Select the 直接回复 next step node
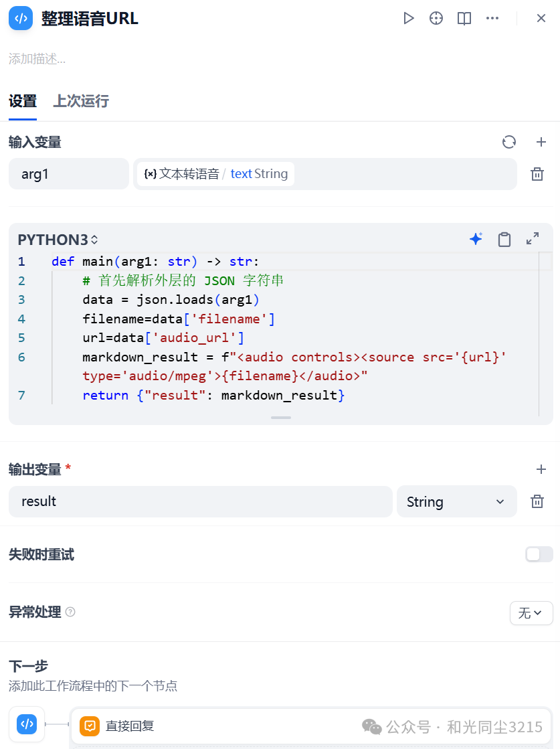 pos(311,726)
